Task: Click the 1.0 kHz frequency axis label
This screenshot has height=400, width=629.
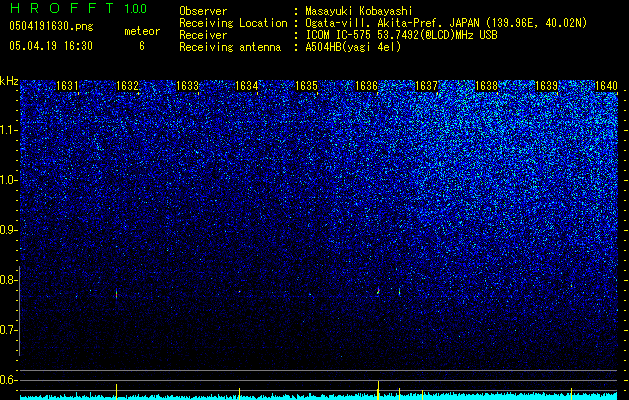Action: [x=9, y=180]
